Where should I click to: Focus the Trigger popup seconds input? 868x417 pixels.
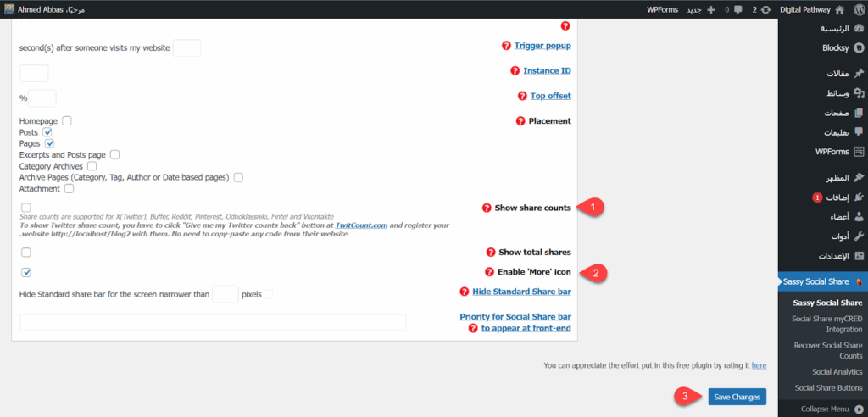[x=187, y=48]
